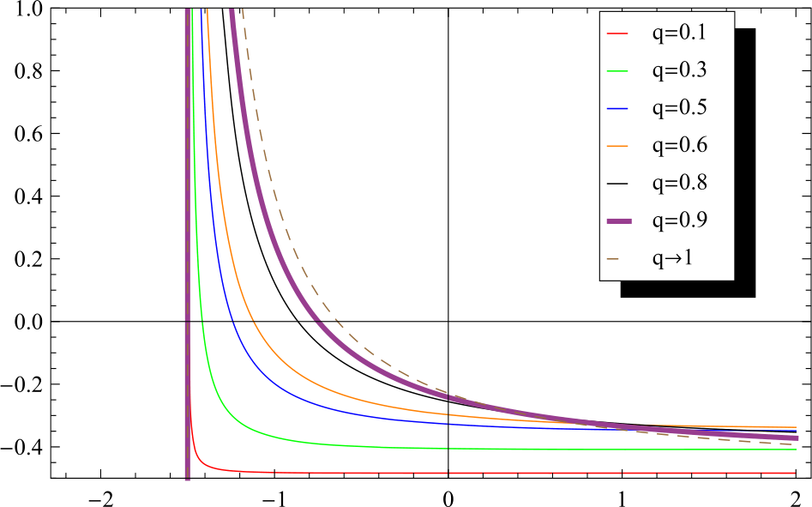The height and width of the screenshot is (507, 812).
Task: Select the x-axis tick label '−1'
Action: 273,495
